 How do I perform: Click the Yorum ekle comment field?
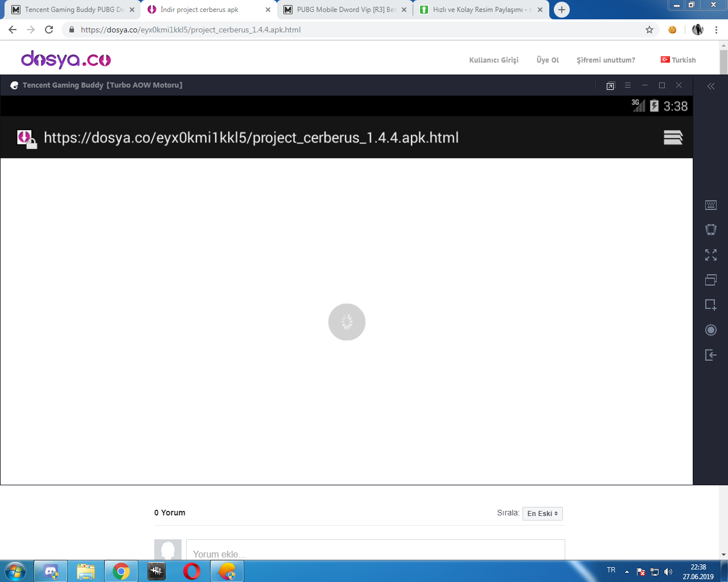pyautogui.click(x=375, y=550)
